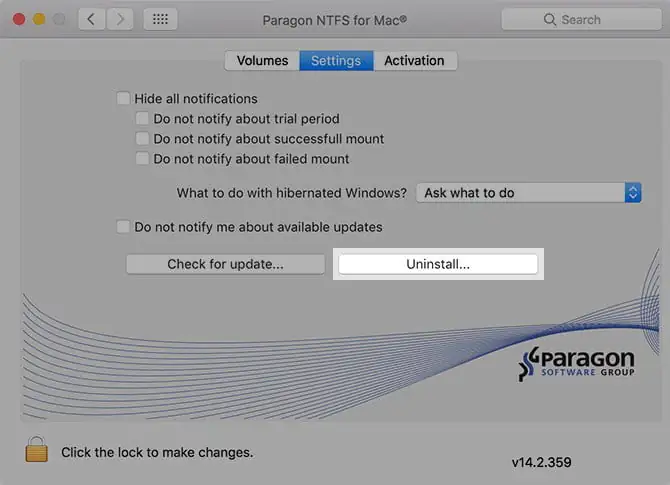Click the red close window button
Screen dimensions: 670x485
[19, 19]
